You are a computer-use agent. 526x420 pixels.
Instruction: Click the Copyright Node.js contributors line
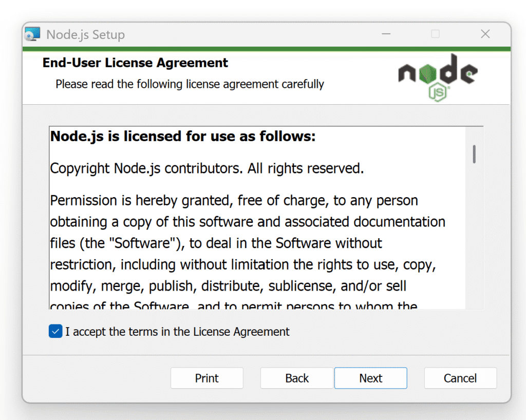coord(207,168)
